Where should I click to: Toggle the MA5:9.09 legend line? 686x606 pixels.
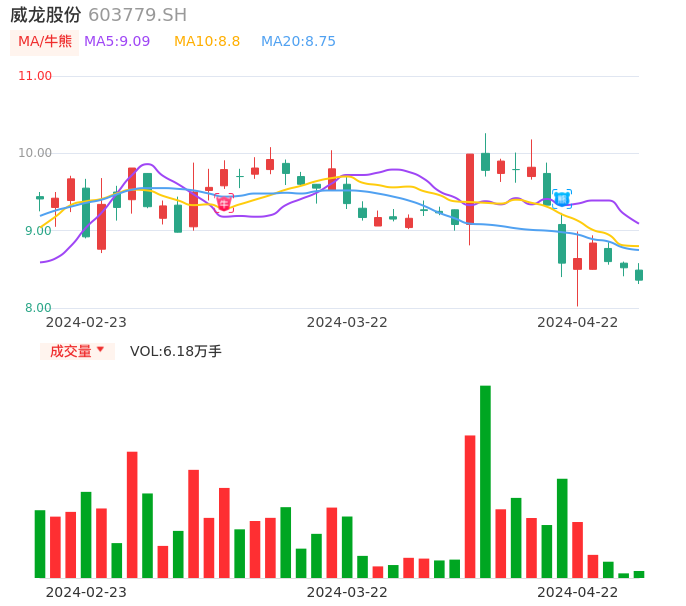point(117,42)
